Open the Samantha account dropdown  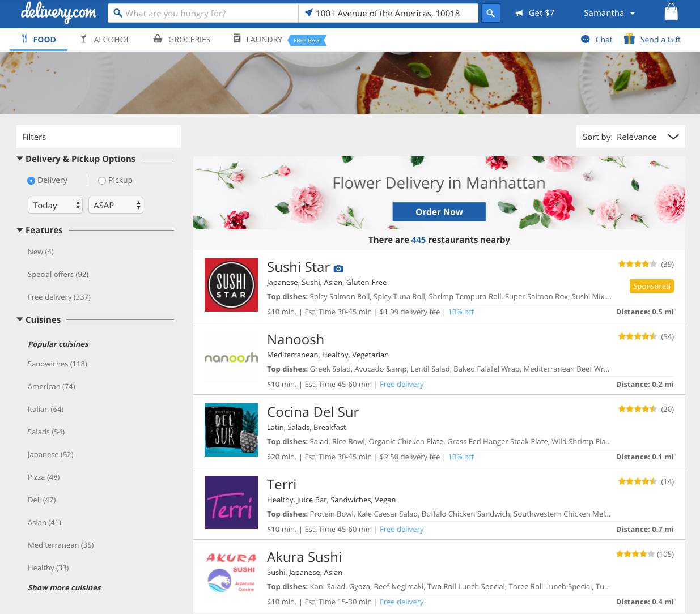[609, 13]
